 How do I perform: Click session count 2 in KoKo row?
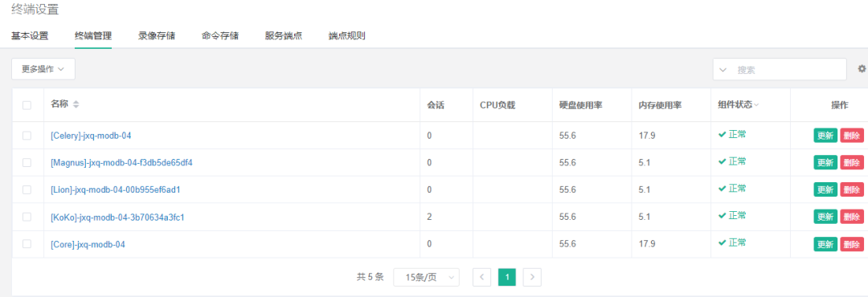click(x=429, y=217)
